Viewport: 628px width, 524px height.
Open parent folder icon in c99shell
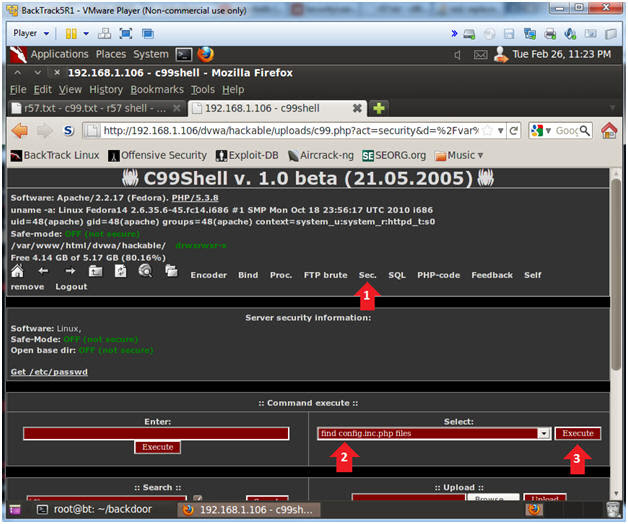click(95, 272)
